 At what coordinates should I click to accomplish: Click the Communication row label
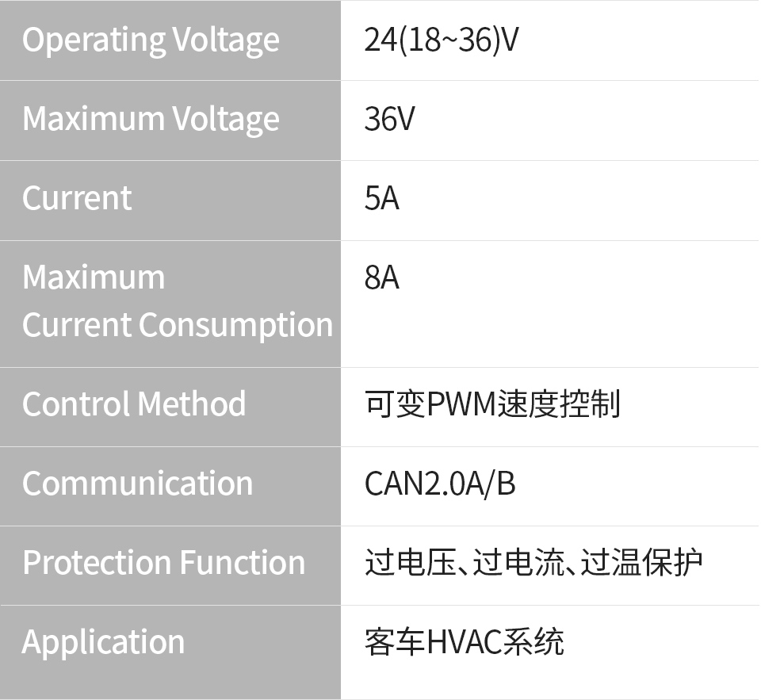(137, 484)
